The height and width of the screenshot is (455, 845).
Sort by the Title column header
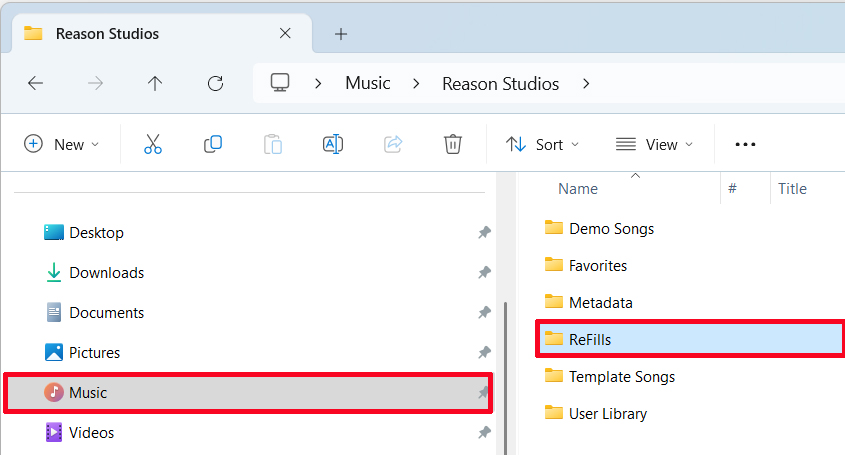point(792,189)
